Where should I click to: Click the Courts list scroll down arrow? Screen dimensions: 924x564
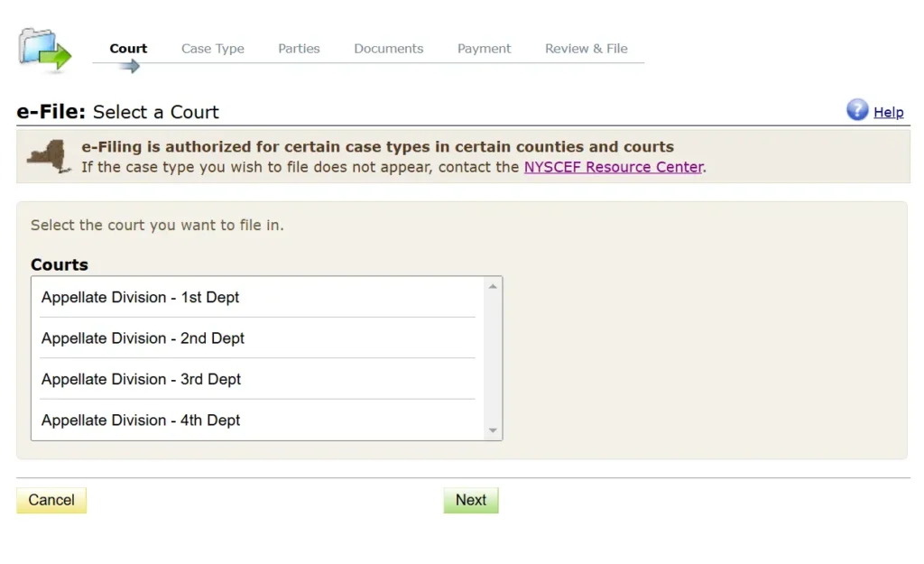click(x=493, y=431)
